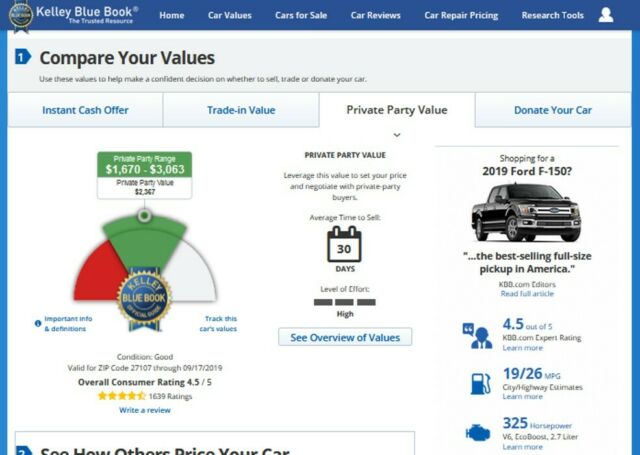This screenshot has height=455, width=640.
Task: Click the Blue Book badge on gauge
Action: (145, 297)
